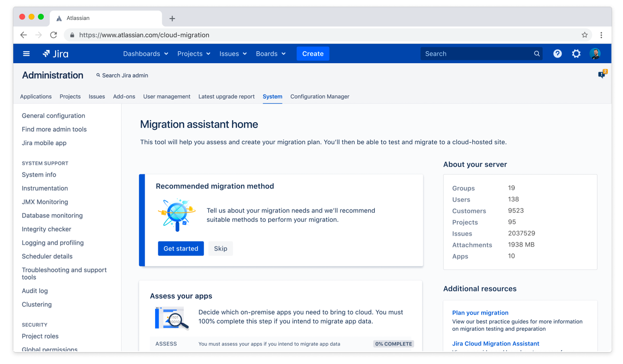The width and height of the screenshot is (623, 364).
Task: Expand the Boards dropdown menu
Action: click(x=271, y=54)
